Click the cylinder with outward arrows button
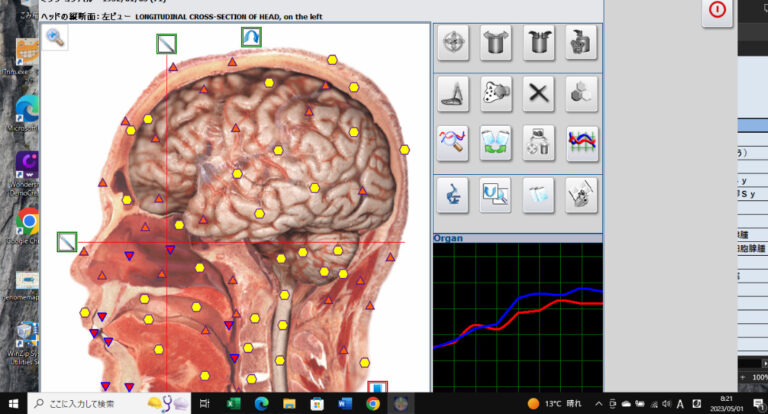Image resolution: width=768 pixels, height=414 pixels. (x=496, y=43)
